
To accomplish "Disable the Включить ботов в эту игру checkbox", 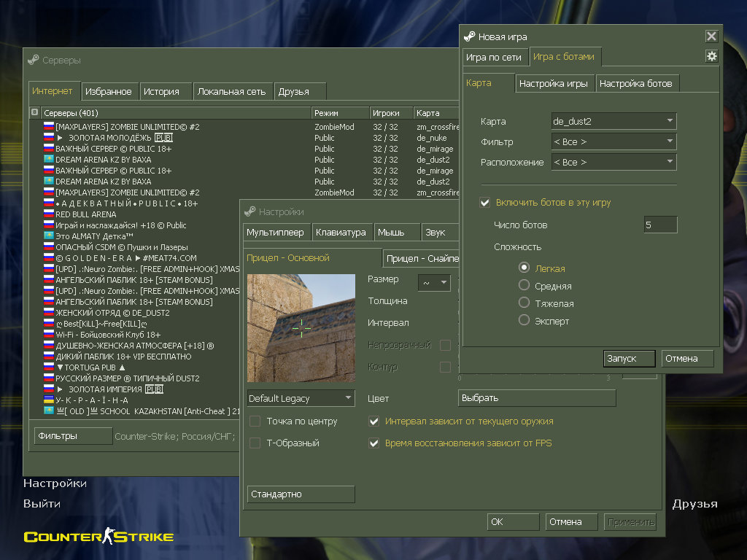I will pyautogui.click(x=484, y=202).
